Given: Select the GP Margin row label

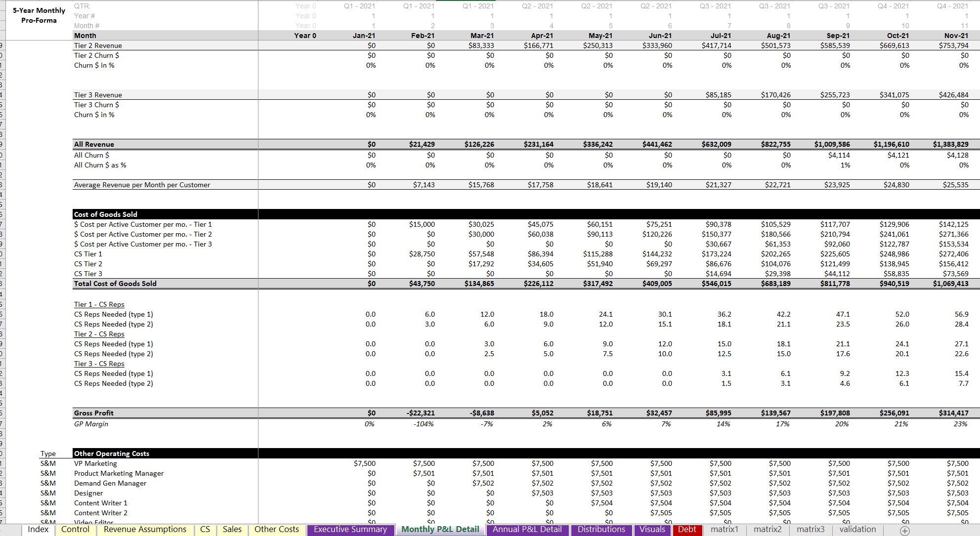Looking at the screenshot, I should 91,424.
